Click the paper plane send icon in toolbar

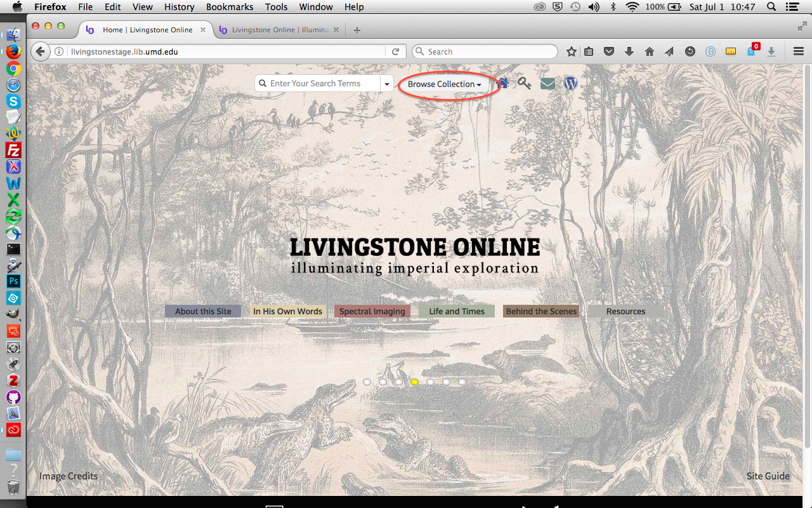[x=669, y=51]
